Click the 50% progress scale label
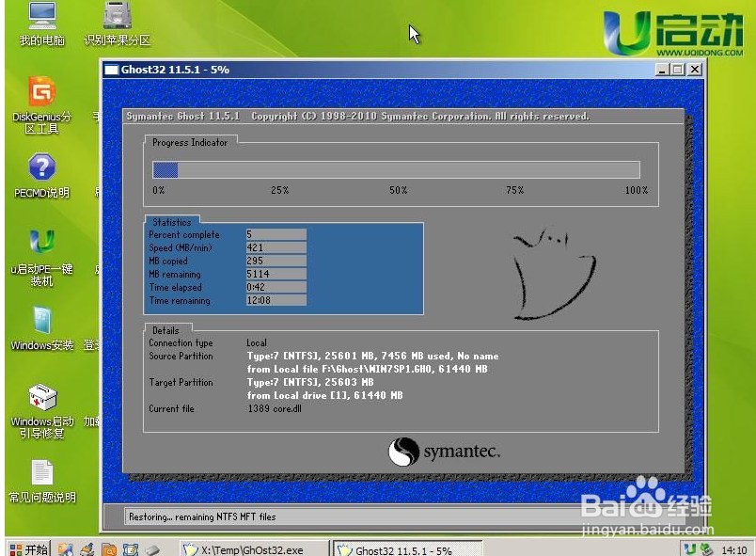Image resolution: width=756 pixels, height=556 pixels. tap(399, 190)
